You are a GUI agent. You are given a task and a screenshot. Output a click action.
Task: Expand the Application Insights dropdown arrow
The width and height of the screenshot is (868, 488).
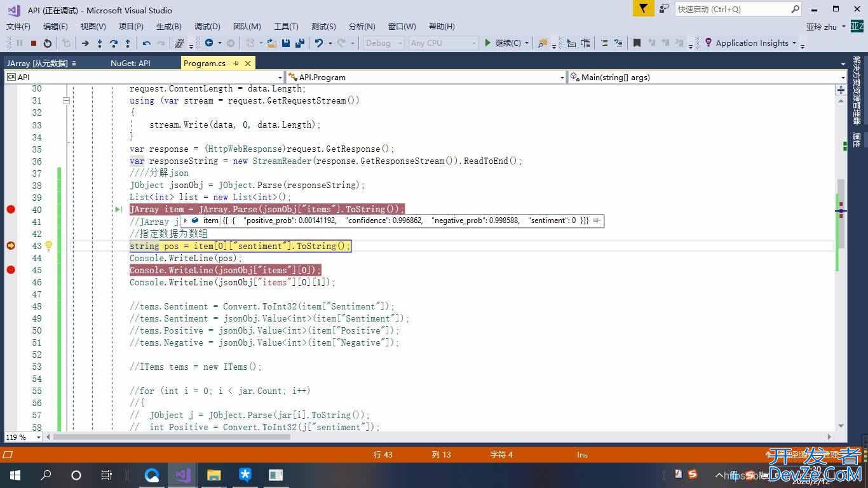pos(794,43)
